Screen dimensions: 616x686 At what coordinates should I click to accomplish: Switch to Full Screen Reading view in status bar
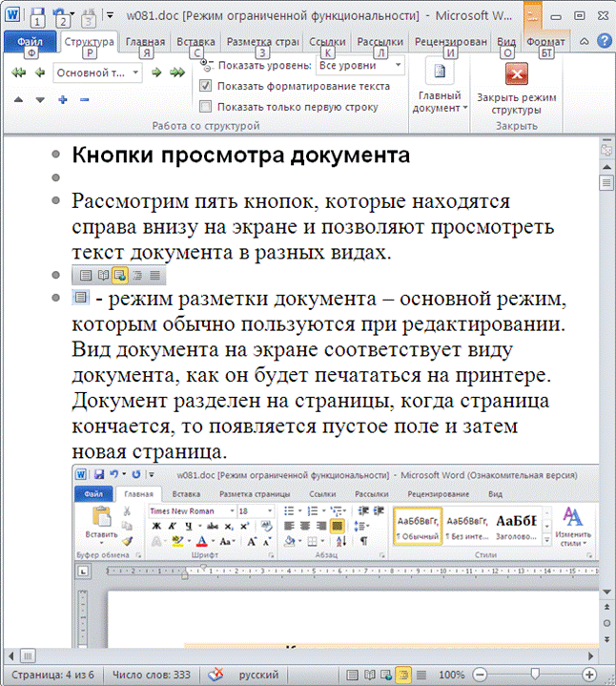pos(369,675)
